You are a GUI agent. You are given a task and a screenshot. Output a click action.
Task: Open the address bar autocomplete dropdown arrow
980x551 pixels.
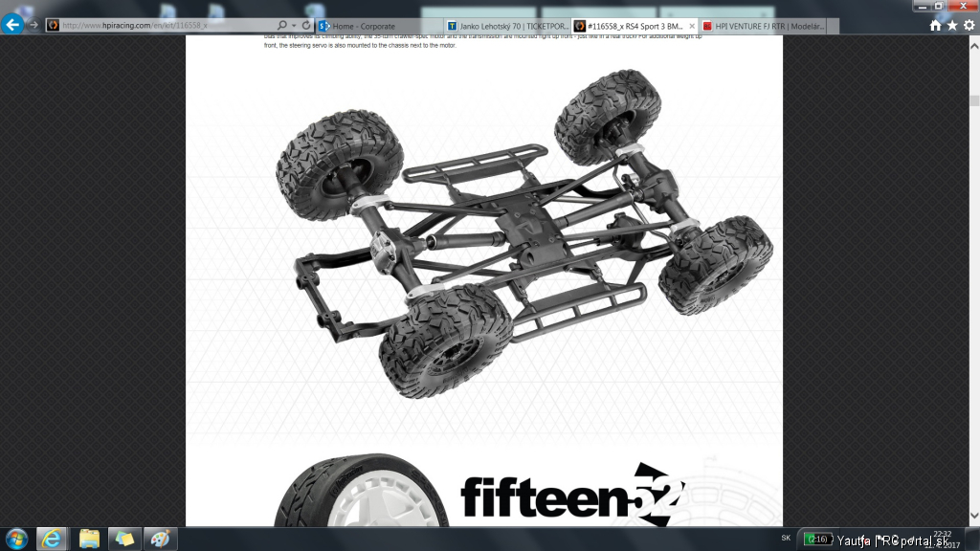coord(294,26)
